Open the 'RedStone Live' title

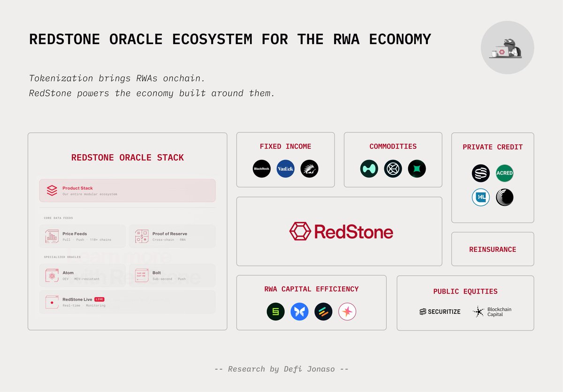click(77, 299)
